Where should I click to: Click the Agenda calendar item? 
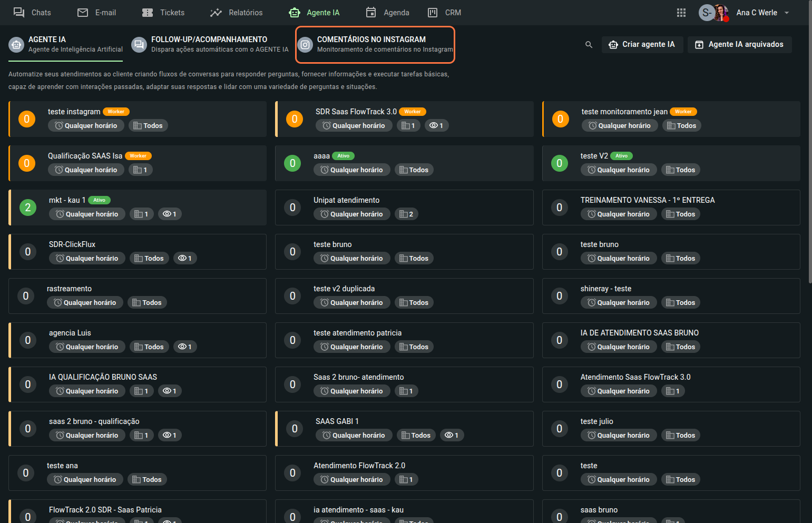coord(387,13)
